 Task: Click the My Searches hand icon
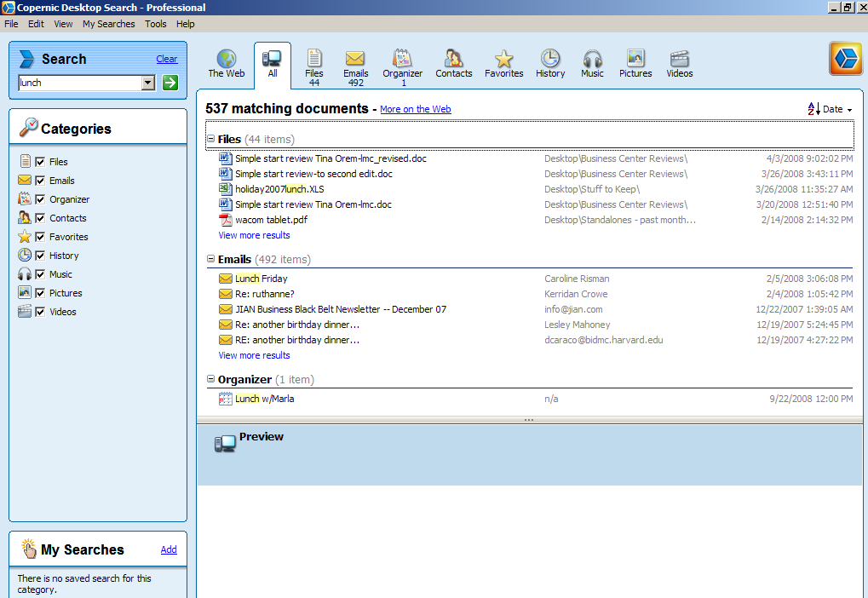click(28, 549)
